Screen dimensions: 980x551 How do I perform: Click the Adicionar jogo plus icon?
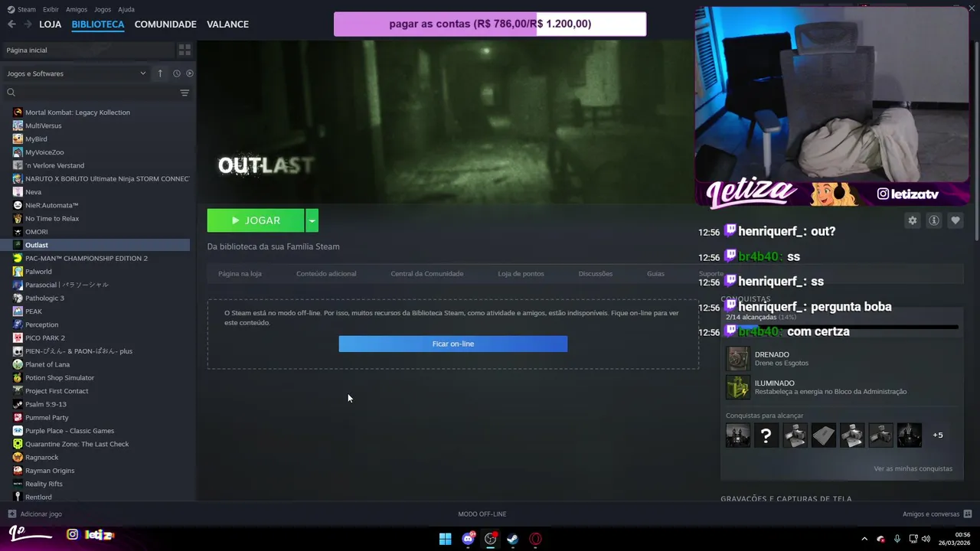click(11, 514)
